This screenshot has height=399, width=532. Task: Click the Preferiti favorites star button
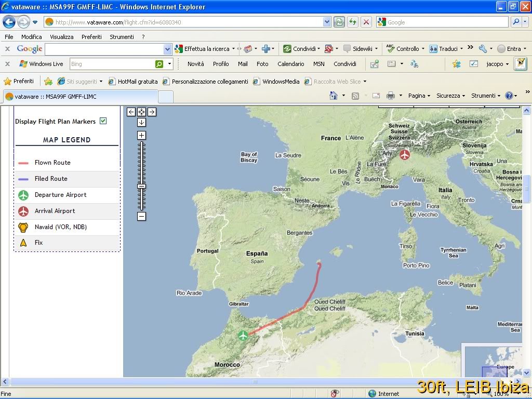(19, 81)
